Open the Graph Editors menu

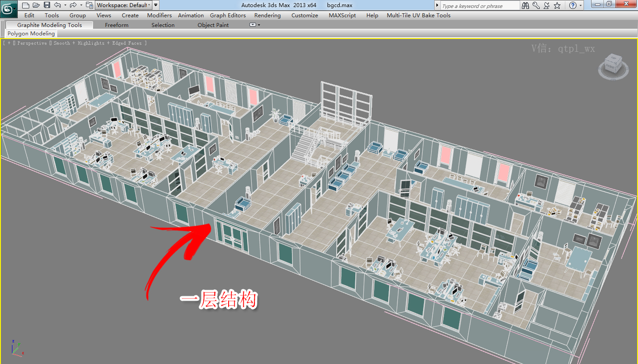[228, 15]
